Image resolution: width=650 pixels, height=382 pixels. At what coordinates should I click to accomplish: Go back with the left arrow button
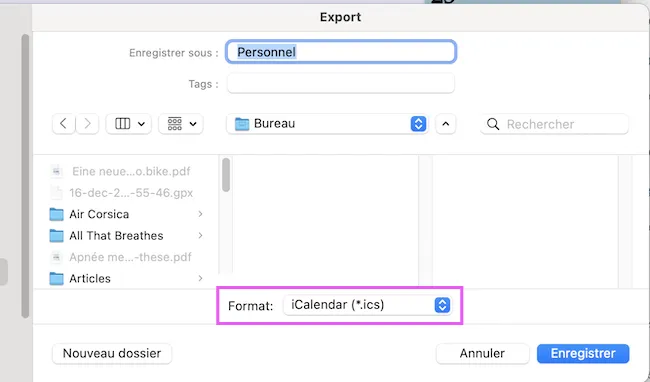63,123
